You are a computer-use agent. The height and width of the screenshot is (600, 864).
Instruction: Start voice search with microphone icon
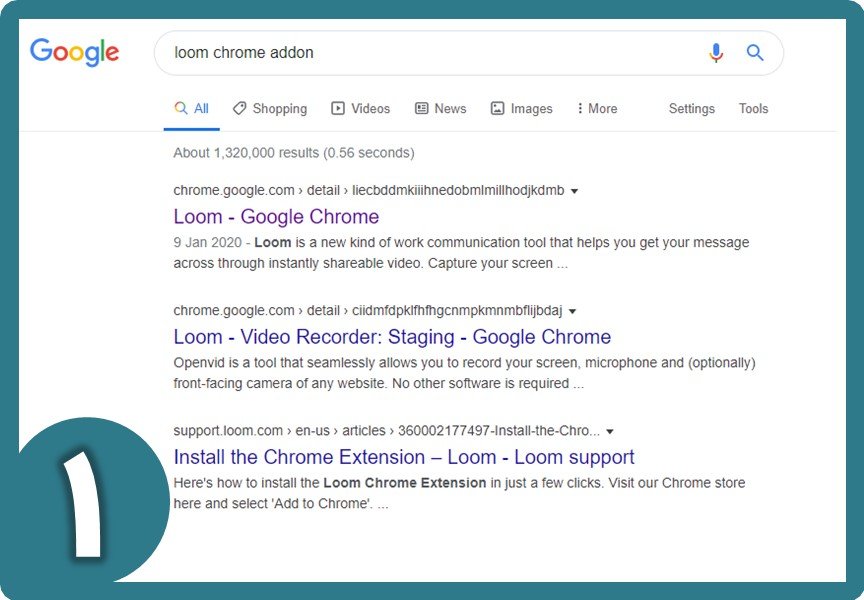(x=716, y=53)
